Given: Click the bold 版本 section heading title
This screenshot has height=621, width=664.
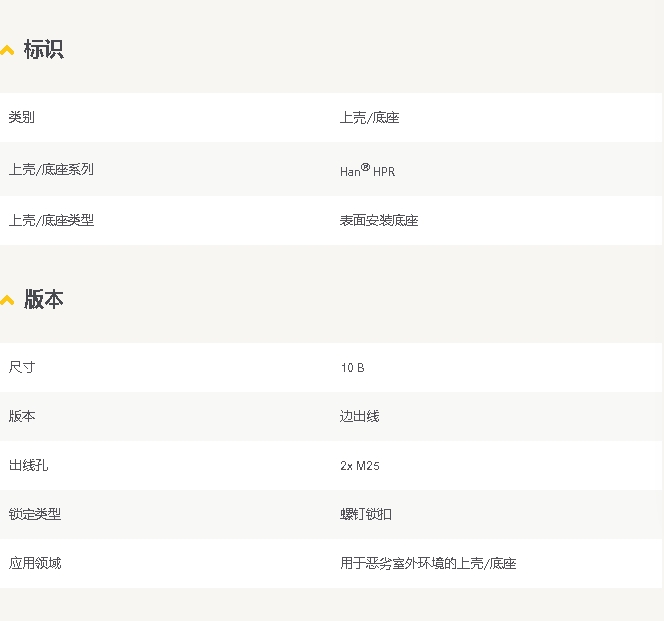Looking at the screenshot, I should pyautogui.click(x=43, y=300).
